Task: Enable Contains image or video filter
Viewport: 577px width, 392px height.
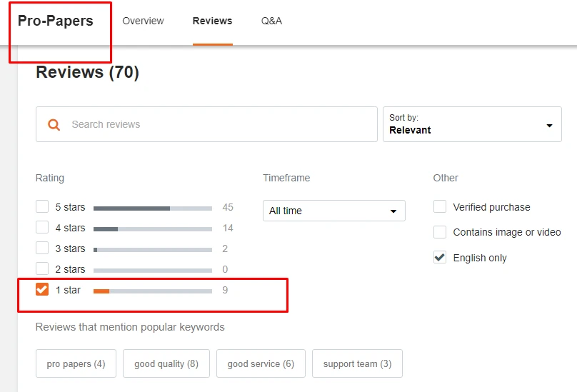Action: tap(440, 232)
